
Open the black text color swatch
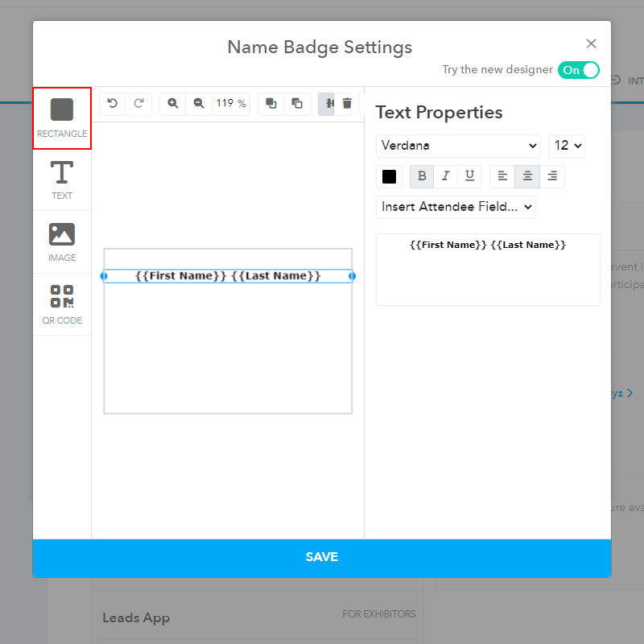pos(390,176)
